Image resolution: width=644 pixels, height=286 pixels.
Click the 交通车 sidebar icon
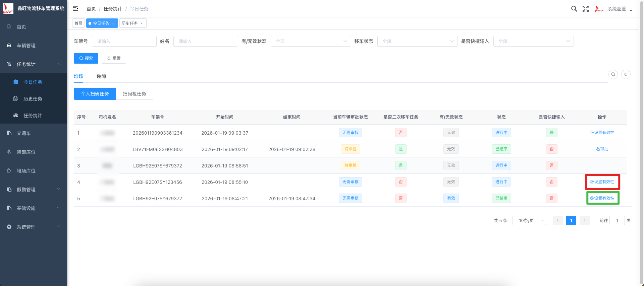pos(9,133)
